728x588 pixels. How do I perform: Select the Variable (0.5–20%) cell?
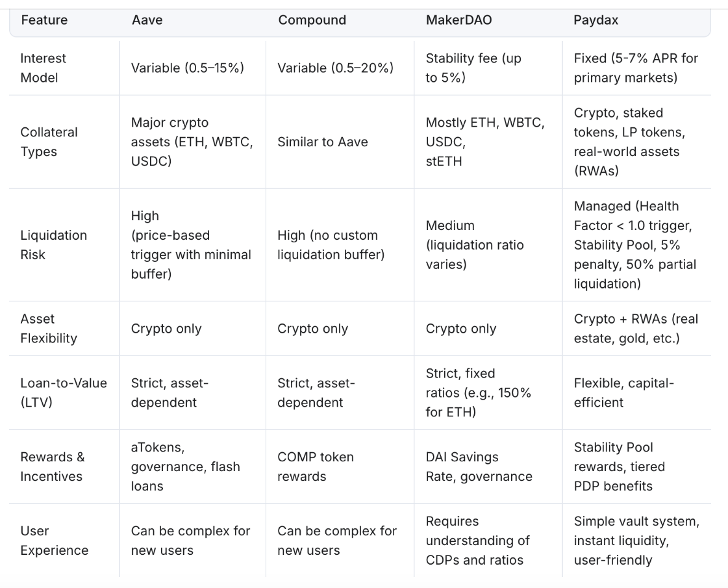coord(335,68)
